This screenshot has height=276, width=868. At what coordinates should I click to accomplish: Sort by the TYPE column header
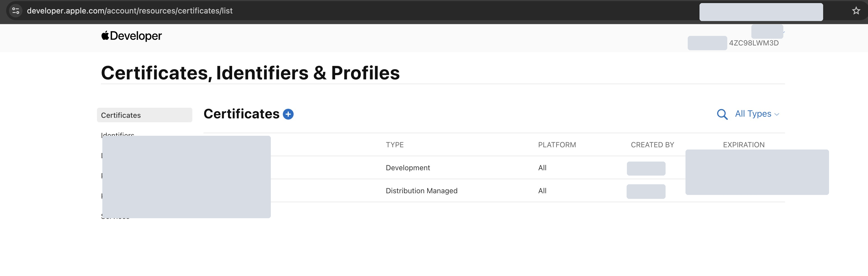(394, 145)
